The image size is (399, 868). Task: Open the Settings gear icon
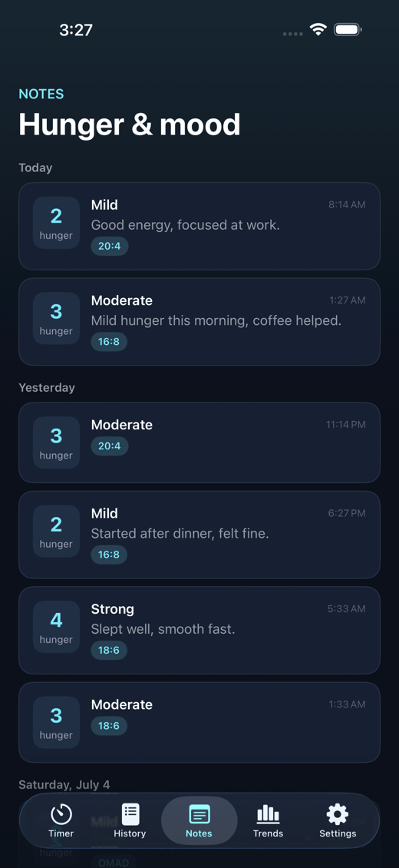point(338,814)
